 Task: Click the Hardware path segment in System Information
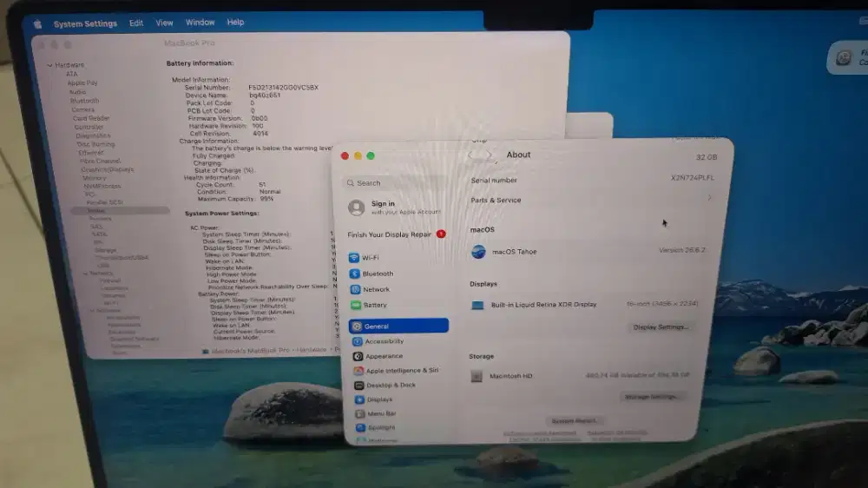[x=311, y=350]
